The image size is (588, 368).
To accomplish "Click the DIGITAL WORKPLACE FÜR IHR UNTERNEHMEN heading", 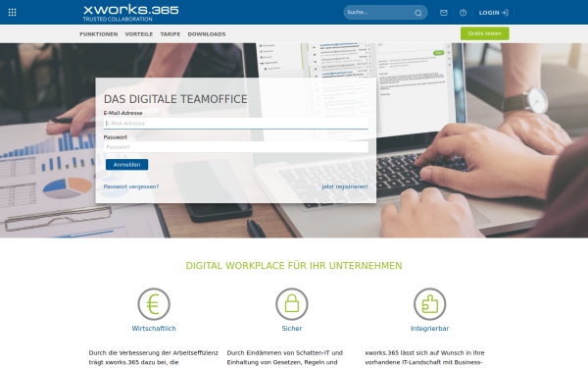I will point(294,266).
